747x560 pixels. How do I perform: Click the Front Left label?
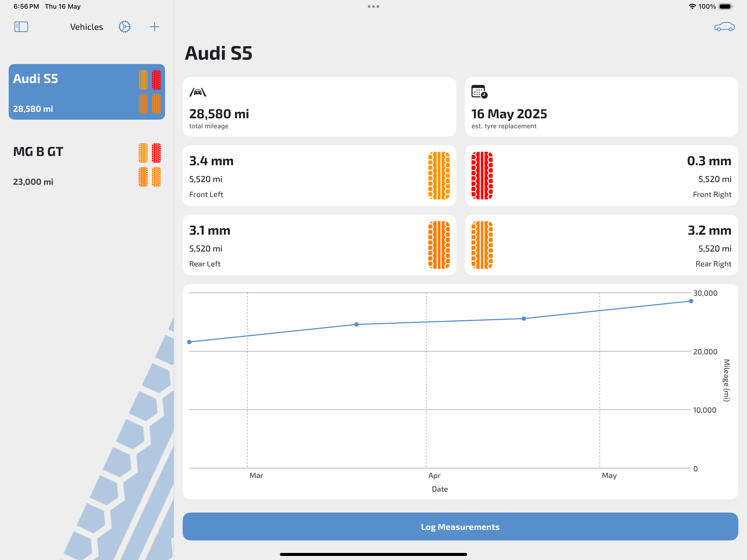206,195
